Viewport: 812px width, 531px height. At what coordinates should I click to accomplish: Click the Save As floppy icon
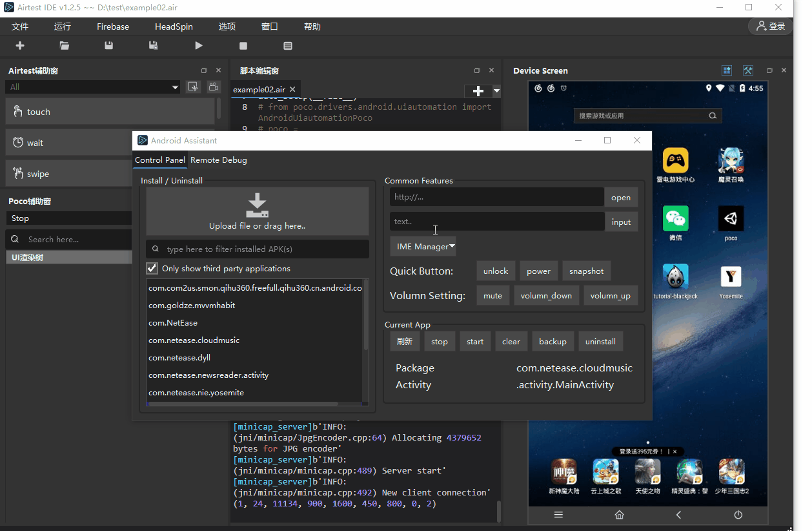point(154,46)
